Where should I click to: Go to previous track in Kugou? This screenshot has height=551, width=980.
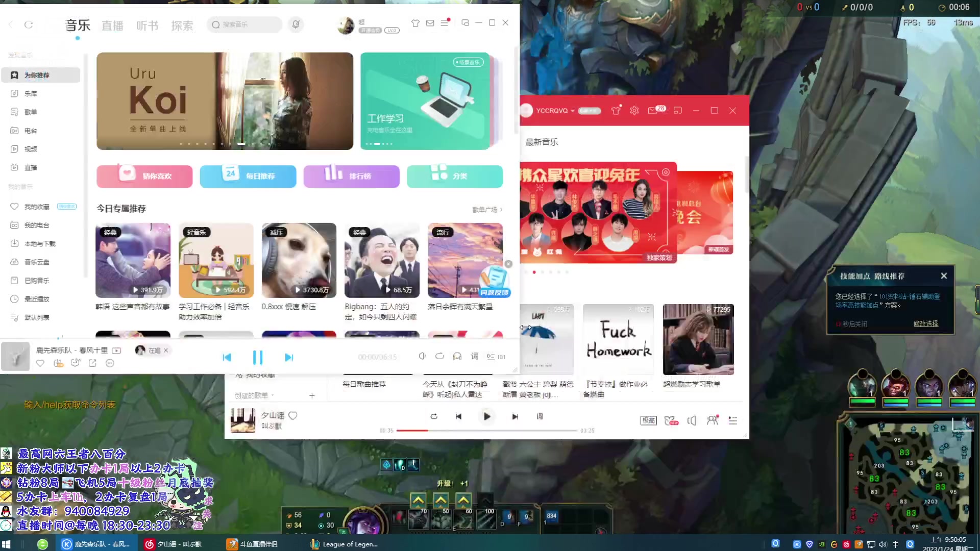click(x=227, y=357)
